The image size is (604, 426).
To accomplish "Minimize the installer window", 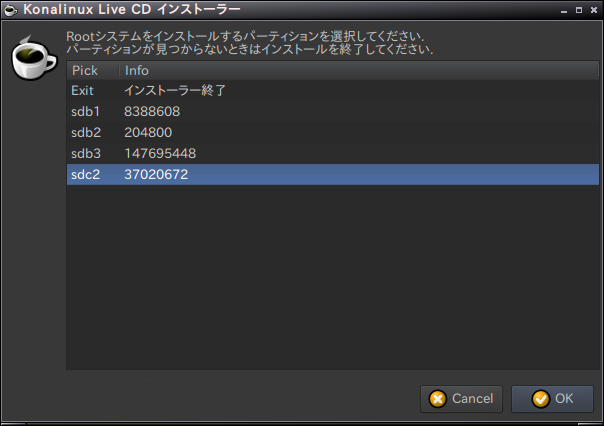I will 564,10.
